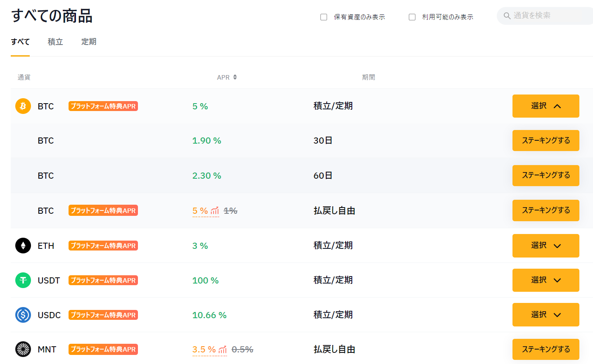Click chart icon next to BTC 5 % flexible APR
This screenshot has width=593, height=364.
pos(215,211)
